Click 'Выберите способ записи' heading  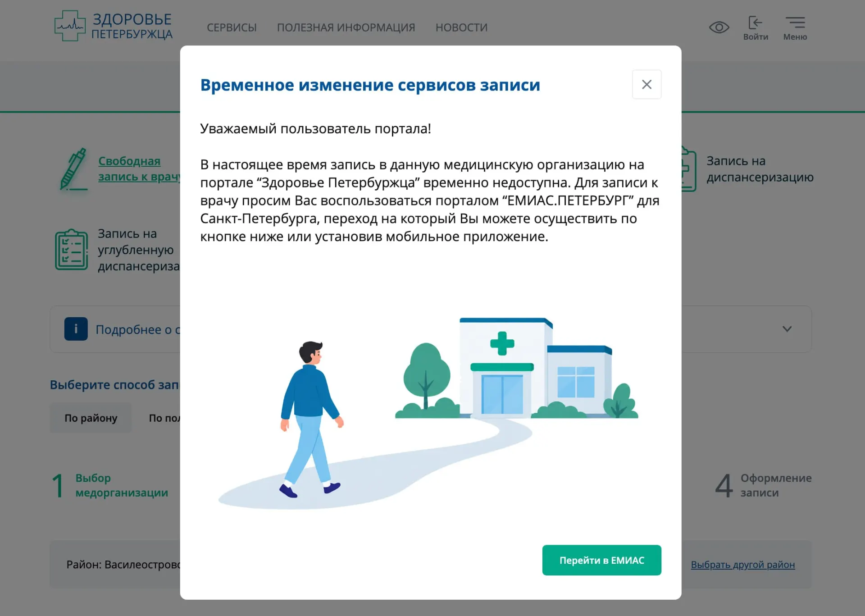pos(114,385)
